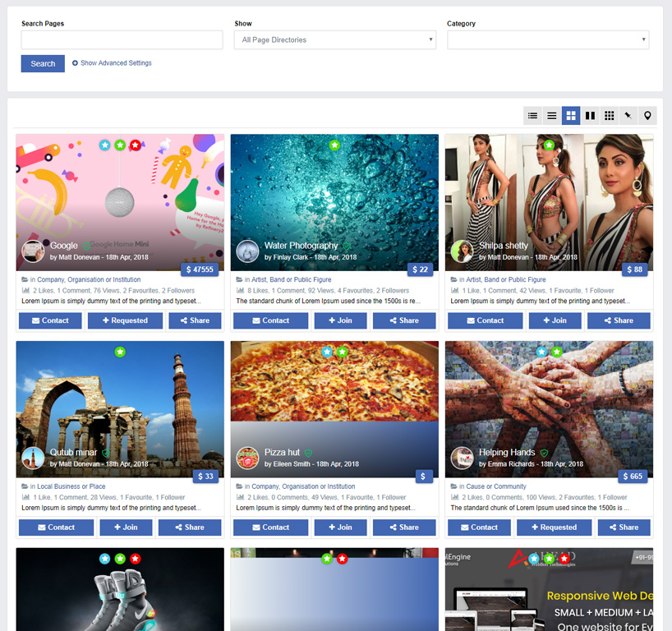
Task: Open the Category dropdown
Action: [x=548, y=39]
